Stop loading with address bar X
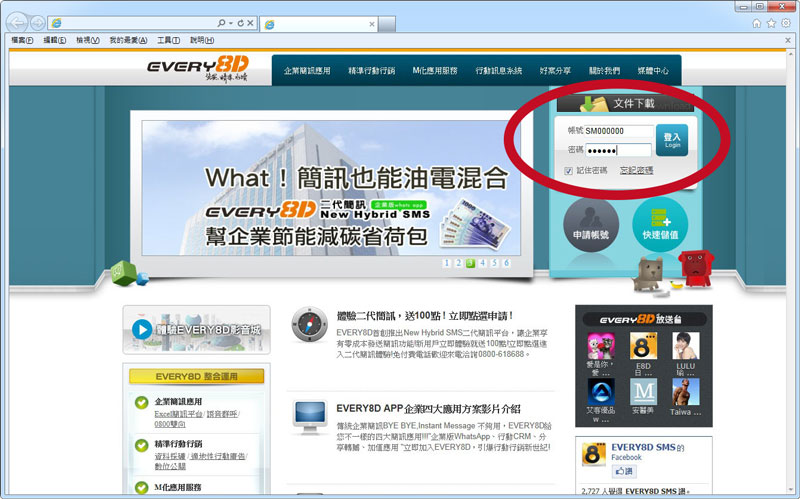 pos(250,23)
